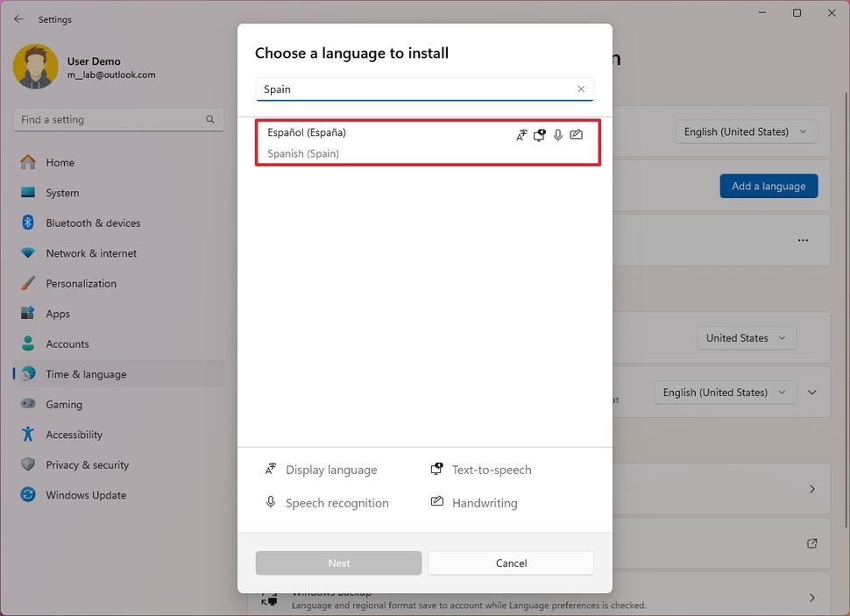Click the back arrow in the title bar

click(18, 18)
